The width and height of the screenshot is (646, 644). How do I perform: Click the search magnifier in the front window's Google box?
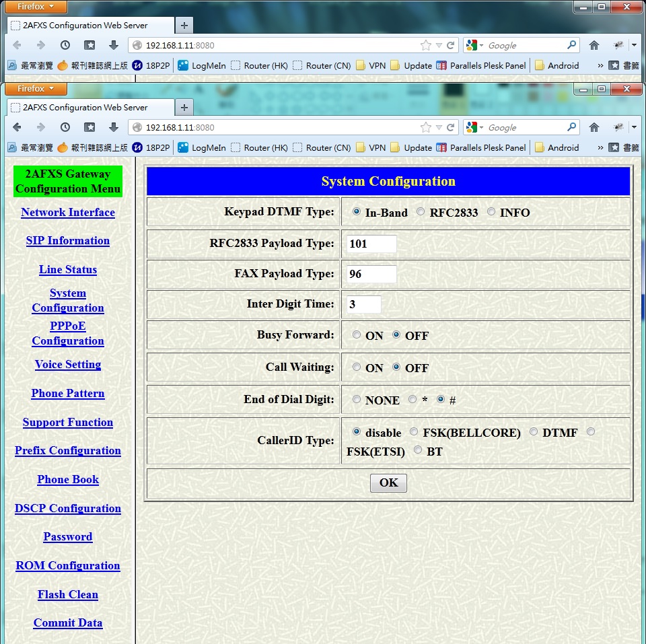(571, 127)
